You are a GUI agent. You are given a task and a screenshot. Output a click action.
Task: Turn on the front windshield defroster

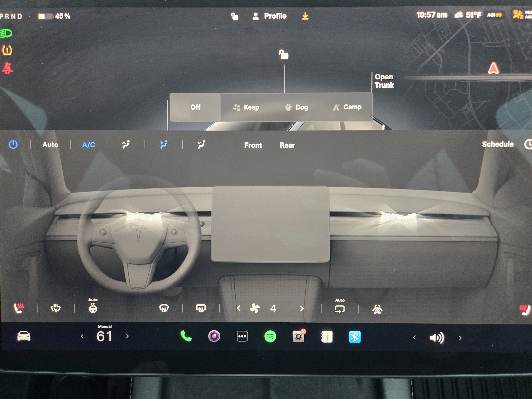(164, 309)
